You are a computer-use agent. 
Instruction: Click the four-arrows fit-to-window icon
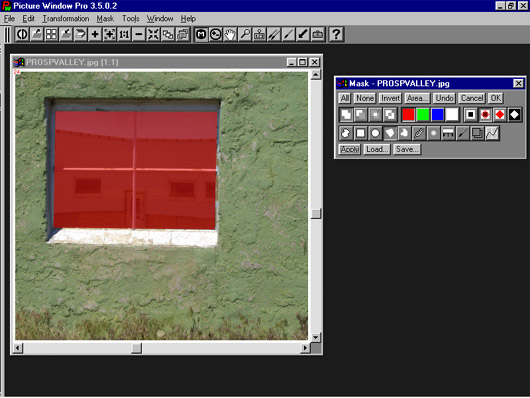tap(153, 34)
